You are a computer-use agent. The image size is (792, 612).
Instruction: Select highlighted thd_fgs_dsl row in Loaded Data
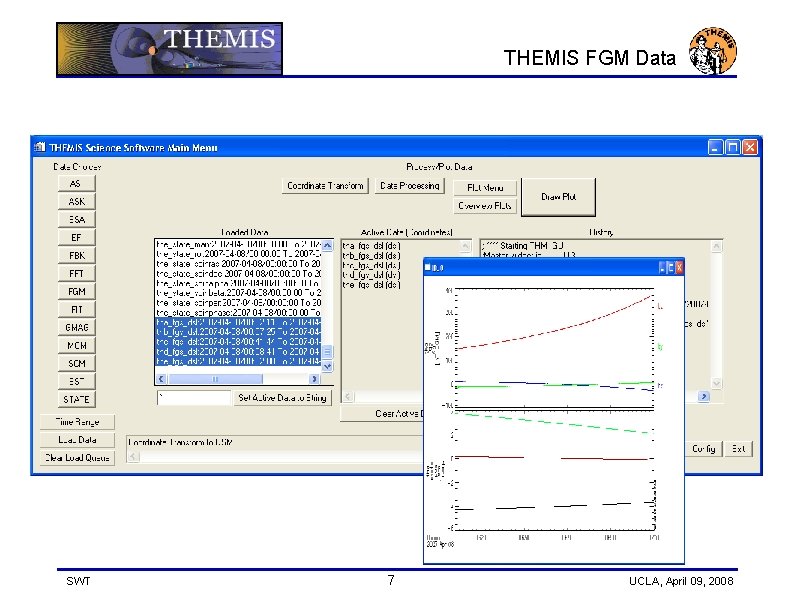click(238, 351)
